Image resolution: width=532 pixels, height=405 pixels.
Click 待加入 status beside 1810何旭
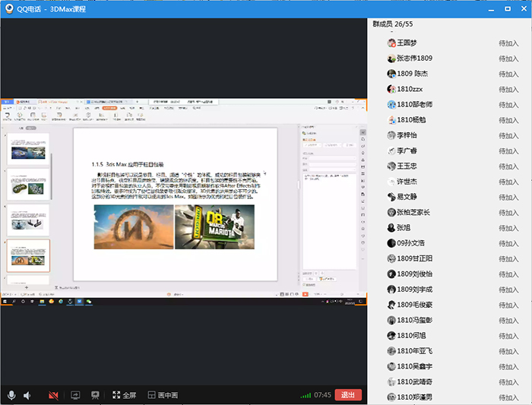point(508,336)
